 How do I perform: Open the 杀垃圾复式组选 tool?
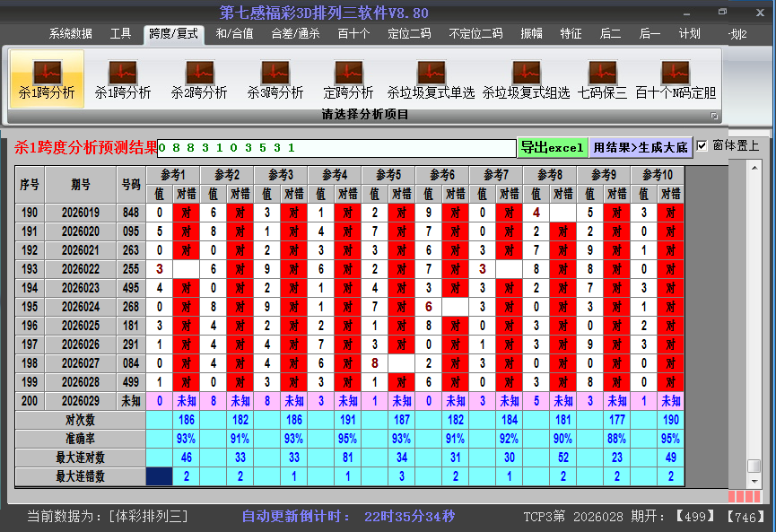[526, 79]
